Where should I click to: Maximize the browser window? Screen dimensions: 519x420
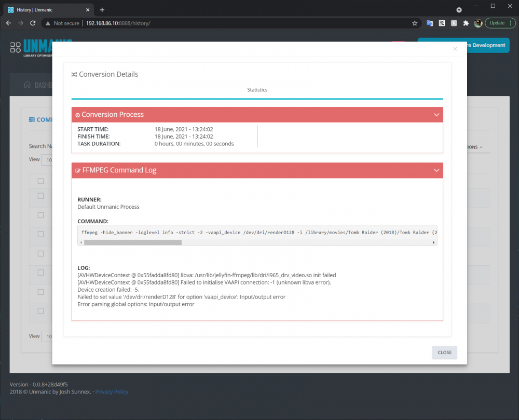[x=493, y=6]
